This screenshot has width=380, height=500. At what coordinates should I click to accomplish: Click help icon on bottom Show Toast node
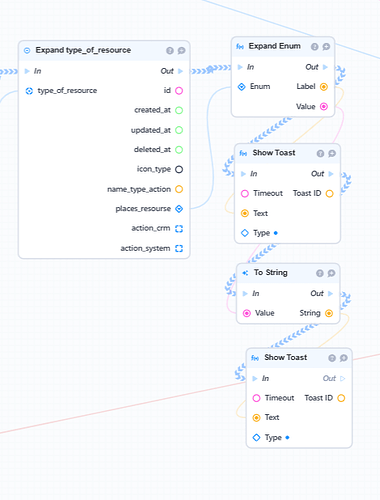pyautogui.click(x=332, y=358)
